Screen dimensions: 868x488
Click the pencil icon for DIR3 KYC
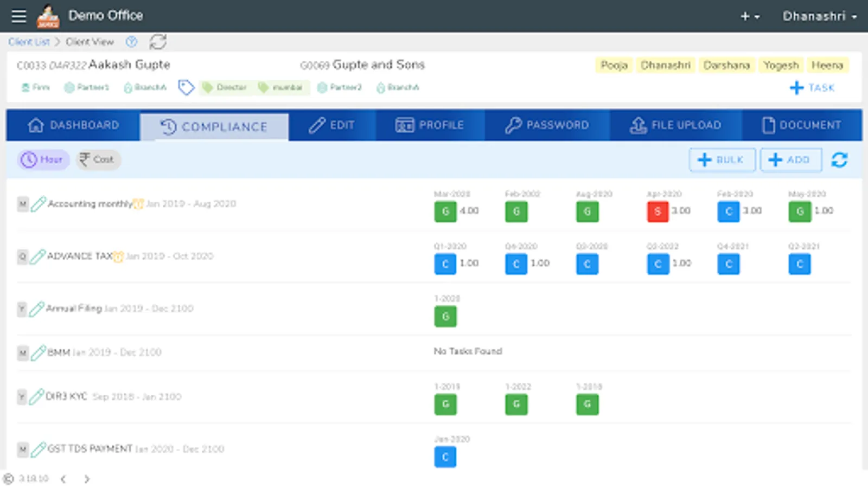pyautogui.click(x=36, y=396)
